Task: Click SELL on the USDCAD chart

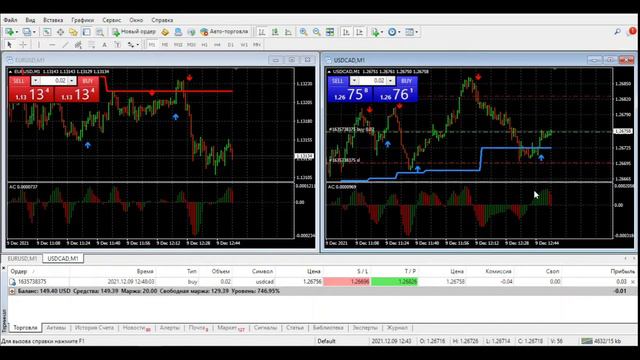Action: 338,81
